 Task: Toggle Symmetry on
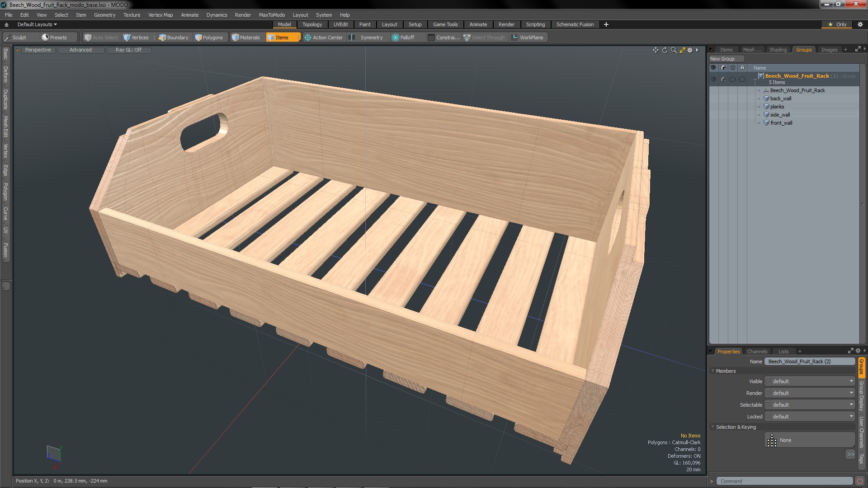tap(367, 38)
